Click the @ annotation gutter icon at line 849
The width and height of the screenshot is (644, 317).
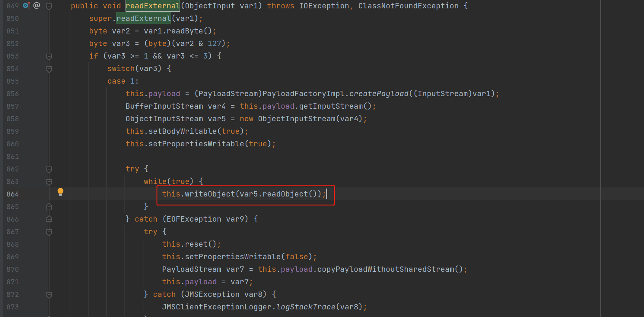pyautogui.click(x=37, y=5)
